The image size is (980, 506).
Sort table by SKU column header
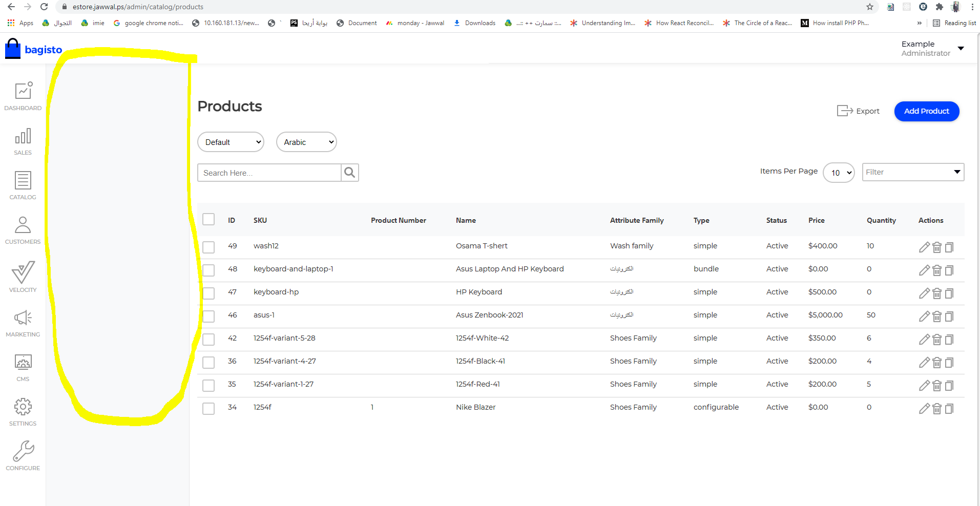[x=260, y=220]
